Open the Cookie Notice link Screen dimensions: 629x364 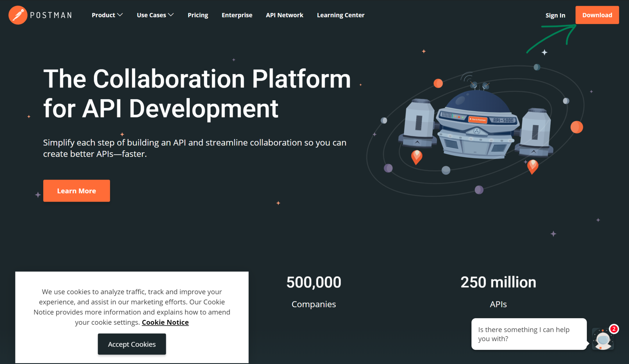point(165,322)
